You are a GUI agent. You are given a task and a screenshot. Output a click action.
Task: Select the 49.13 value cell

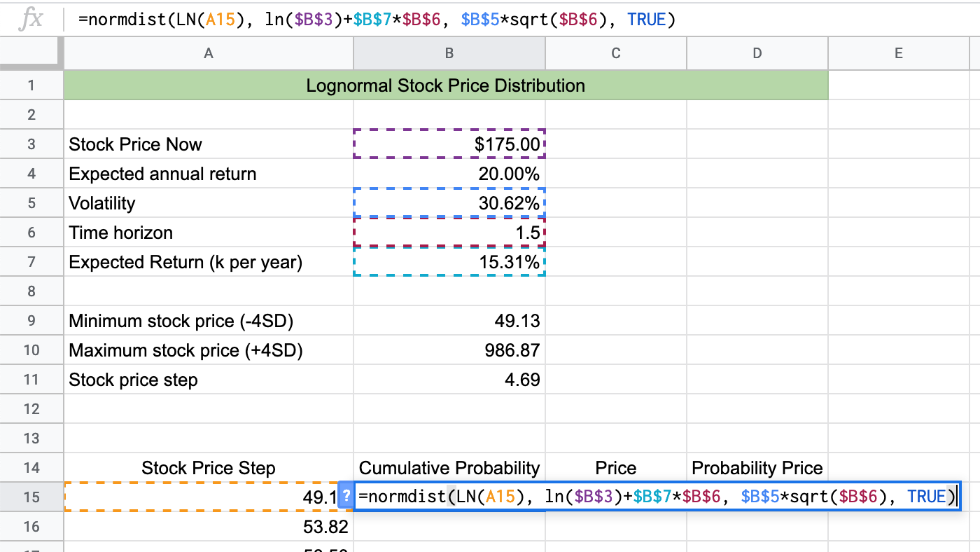(449, 321)
